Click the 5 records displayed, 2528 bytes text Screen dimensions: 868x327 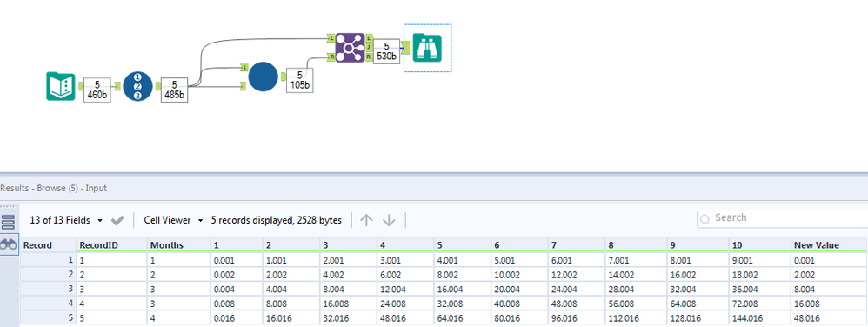click(277, 220)
